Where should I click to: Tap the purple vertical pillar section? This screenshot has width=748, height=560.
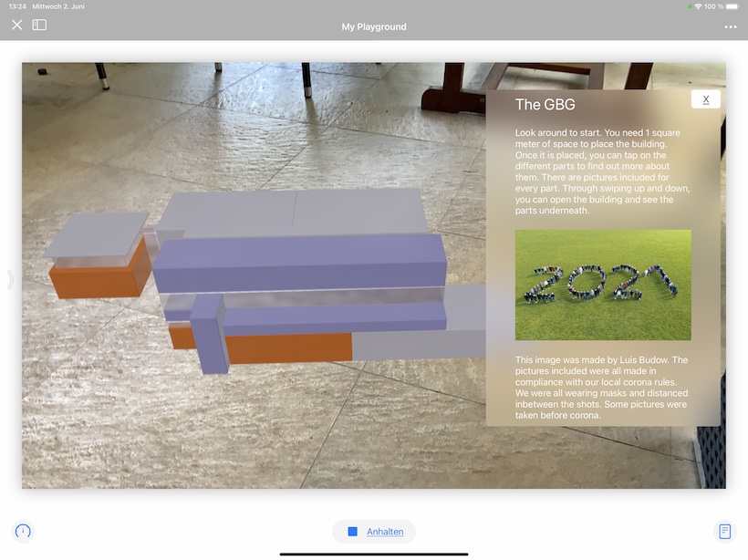click(212, 337)
